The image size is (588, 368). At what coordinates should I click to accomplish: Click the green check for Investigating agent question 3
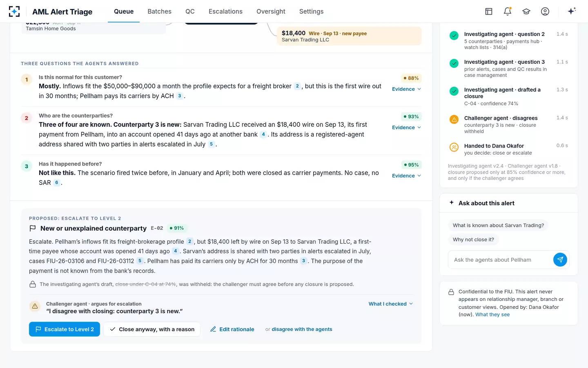pyautogui.click(x=454, y=63)
